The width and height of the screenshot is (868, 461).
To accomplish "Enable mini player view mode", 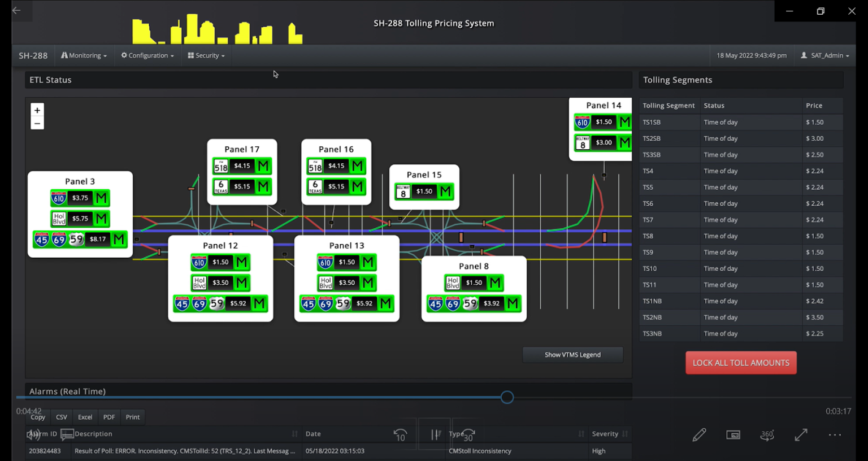I will [x=733, y=434].
